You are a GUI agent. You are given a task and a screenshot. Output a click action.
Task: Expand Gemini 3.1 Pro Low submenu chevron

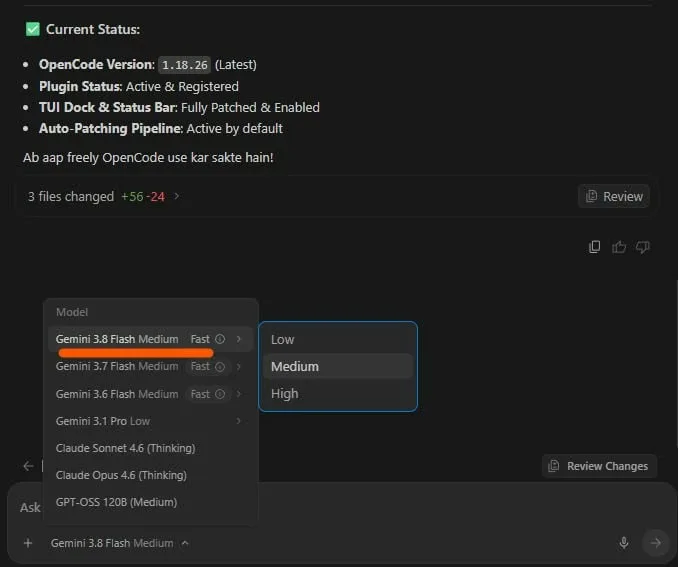238,421
